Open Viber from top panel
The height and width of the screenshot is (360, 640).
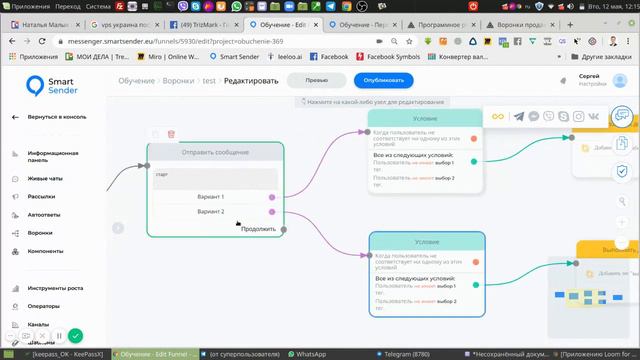click(x=182, y=6)
